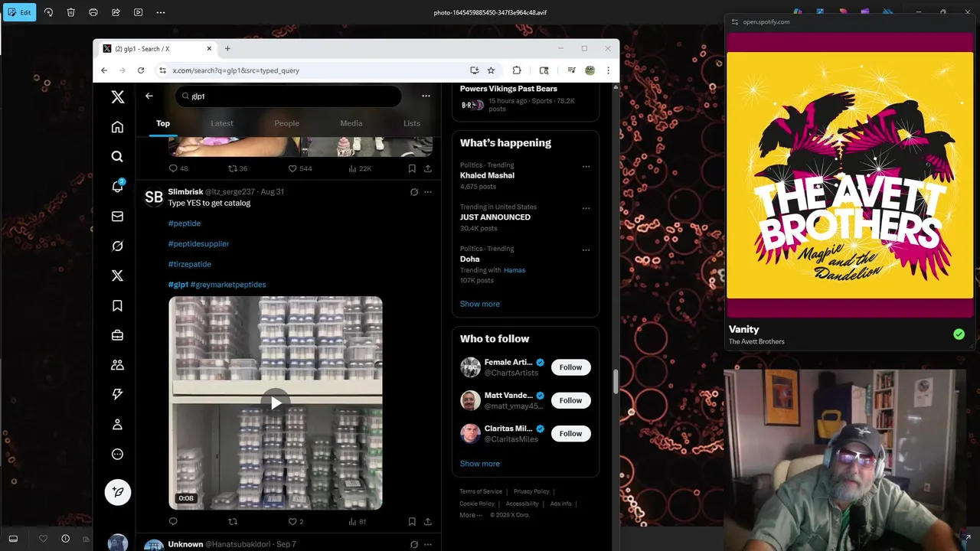Image resolution: width=980 pixels, height=551 pixels.
Task: Click Chrome's Back navigation arrow
Action: coord(104,70)
